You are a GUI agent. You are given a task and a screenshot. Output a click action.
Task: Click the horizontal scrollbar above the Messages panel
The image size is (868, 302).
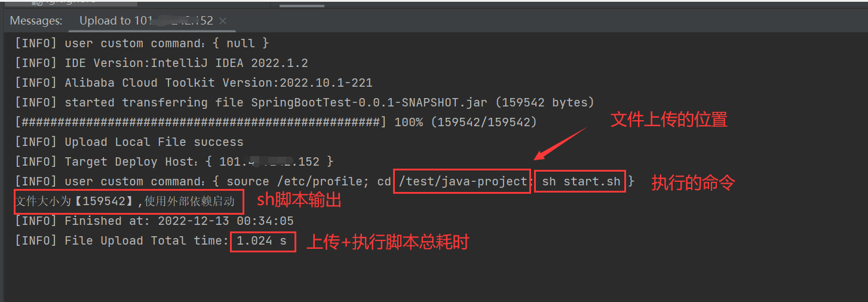(x=301, y=5)
